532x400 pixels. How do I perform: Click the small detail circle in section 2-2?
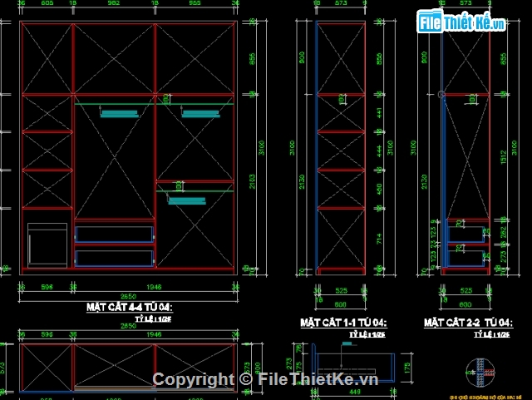(441, 95)
